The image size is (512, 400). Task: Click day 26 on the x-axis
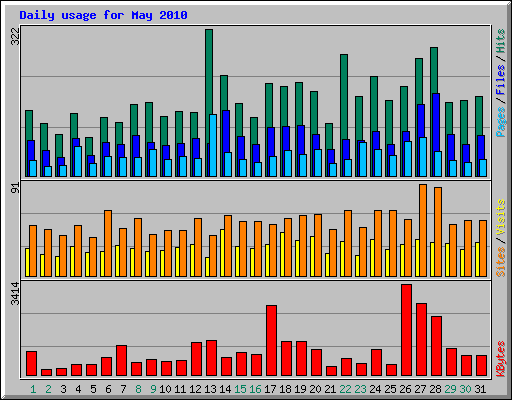tap(405, 389)
